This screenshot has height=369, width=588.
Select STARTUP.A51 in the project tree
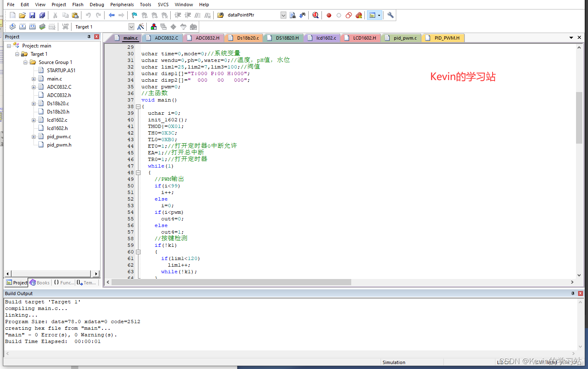point(61,71)
